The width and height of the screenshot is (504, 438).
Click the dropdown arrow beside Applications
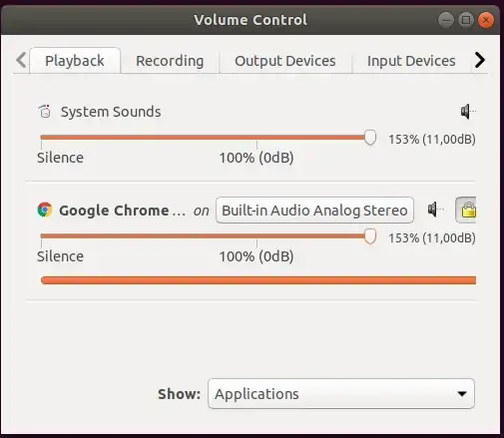tap(462, 394)
